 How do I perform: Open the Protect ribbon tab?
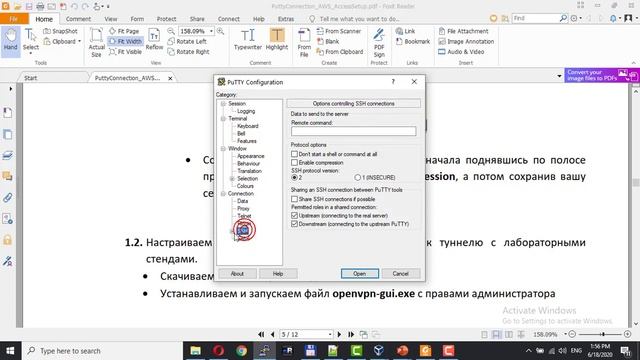click(167, 19)
